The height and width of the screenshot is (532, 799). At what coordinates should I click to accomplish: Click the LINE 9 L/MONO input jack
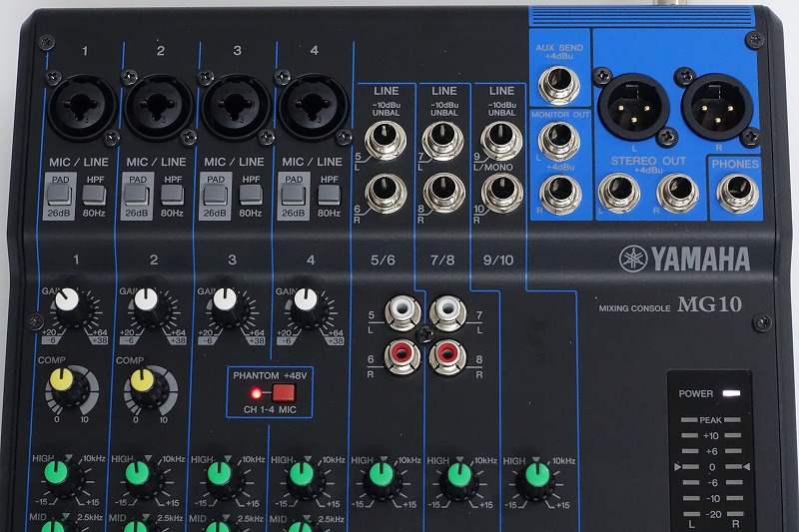(501, 140)
